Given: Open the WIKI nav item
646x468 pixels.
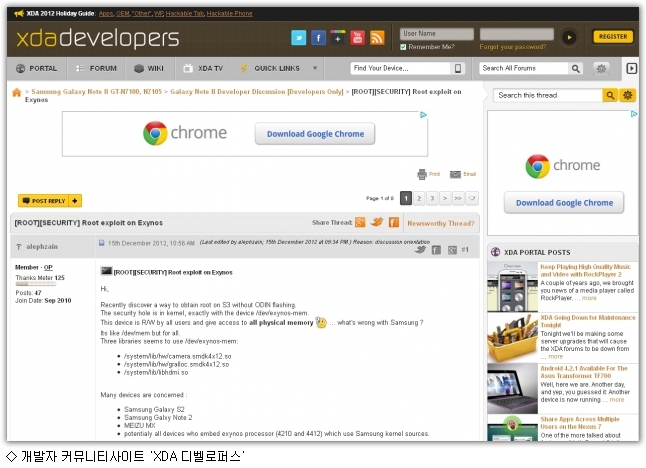Looking at the screenshot, I should pyautogui.click(x=149, y=68).
